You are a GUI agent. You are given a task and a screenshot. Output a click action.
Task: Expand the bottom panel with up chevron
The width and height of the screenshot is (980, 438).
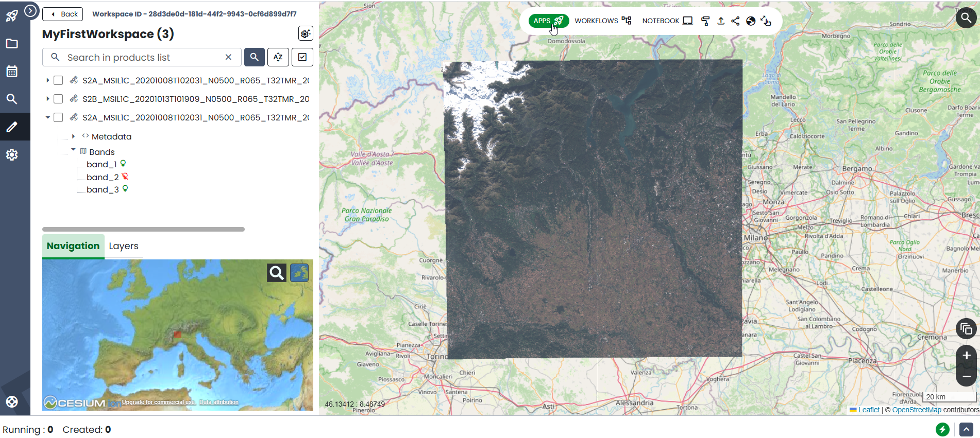967,429
